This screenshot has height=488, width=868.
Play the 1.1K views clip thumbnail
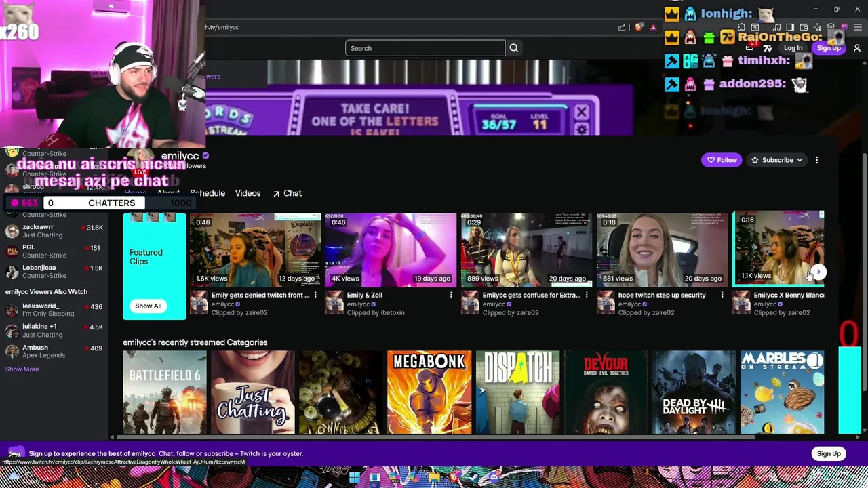point(778,247)
